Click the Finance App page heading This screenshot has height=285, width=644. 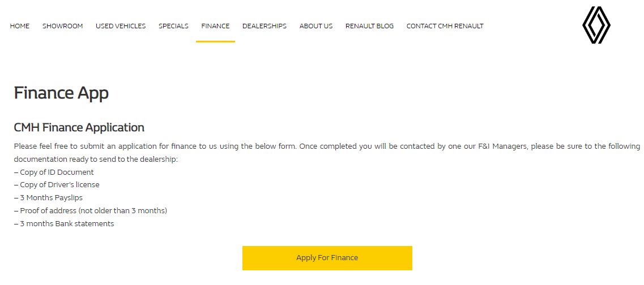click(61, 93)
